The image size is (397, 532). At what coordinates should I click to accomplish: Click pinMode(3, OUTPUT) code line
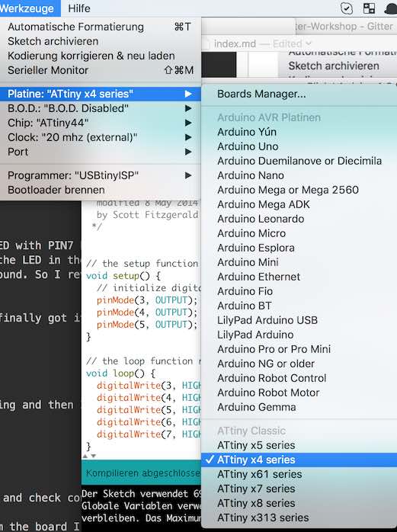(x=147, y=300)
